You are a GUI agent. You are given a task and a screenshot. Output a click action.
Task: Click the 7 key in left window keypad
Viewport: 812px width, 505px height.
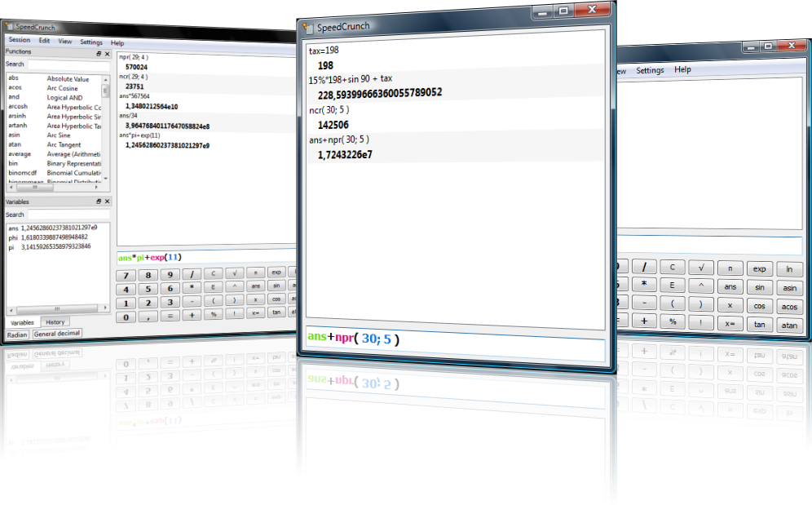point(126,275)
